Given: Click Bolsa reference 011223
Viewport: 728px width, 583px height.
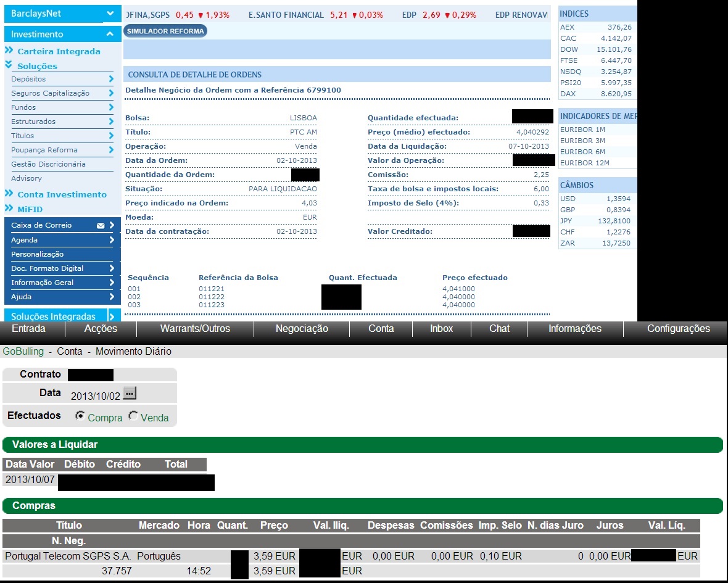Looking at the screenshot, I should tap(211, 305).
